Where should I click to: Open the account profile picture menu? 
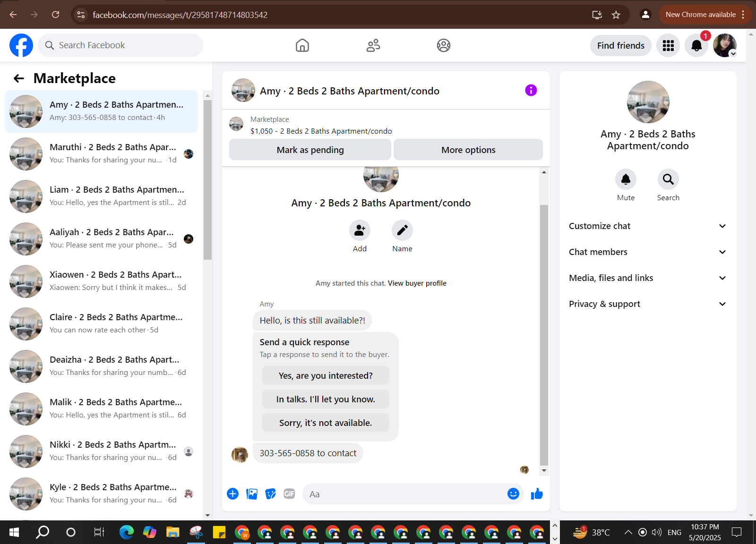point(725,45)
